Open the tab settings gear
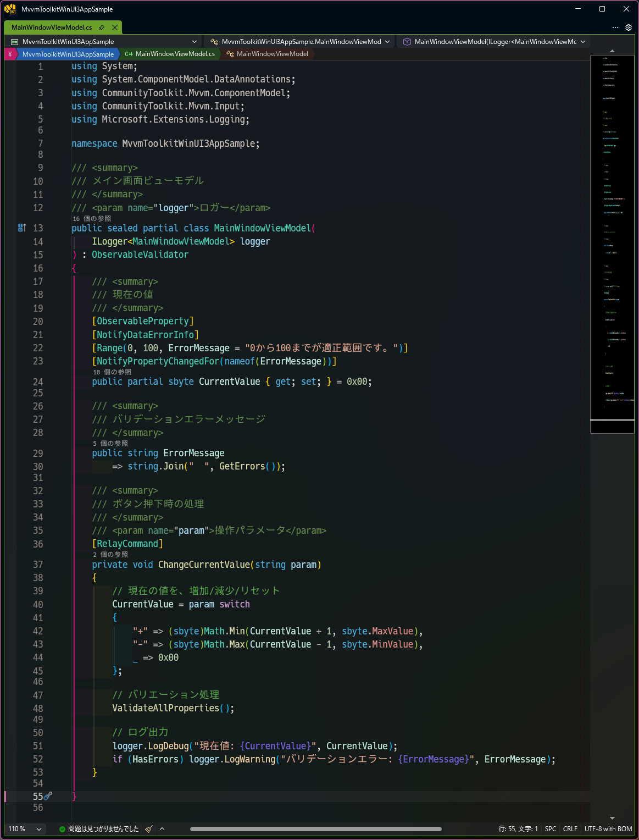The width and height of the screenshot is (639, 840). point(629,27)
